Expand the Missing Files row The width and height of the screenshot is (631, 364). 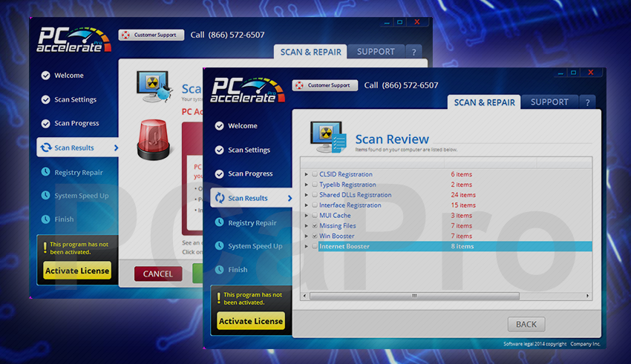(x=307, y=225)
